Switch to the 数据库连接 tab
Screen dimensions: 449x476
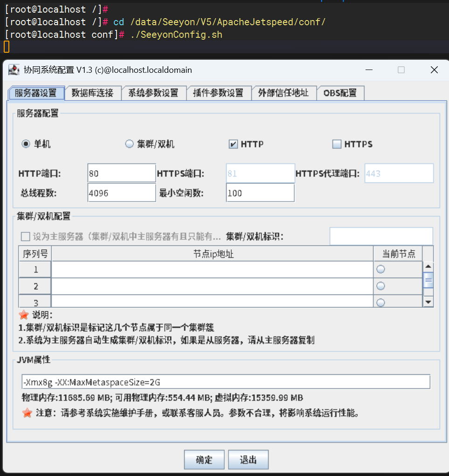point(92,93)
